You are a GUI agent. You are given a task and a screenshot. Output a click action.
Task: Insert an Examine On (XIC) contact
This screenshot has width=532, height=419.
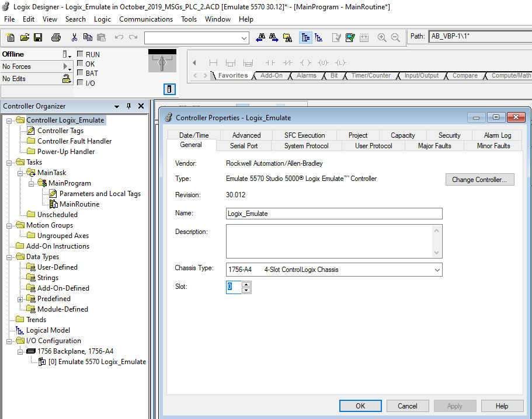click(270, 62)
